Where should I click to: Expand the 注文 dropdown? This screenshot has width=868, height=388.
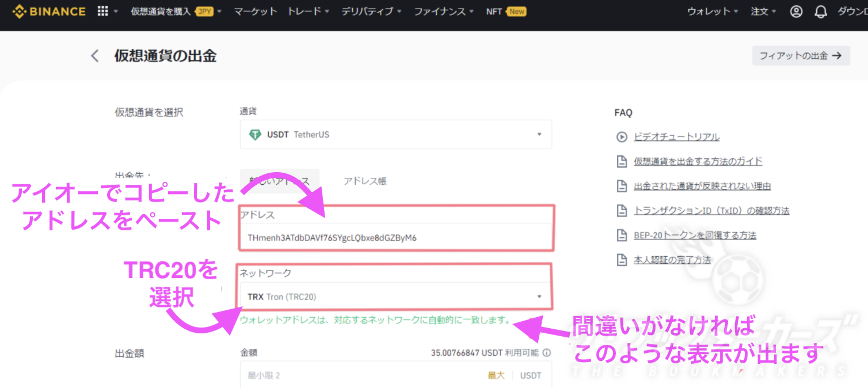tap(764, 12)
